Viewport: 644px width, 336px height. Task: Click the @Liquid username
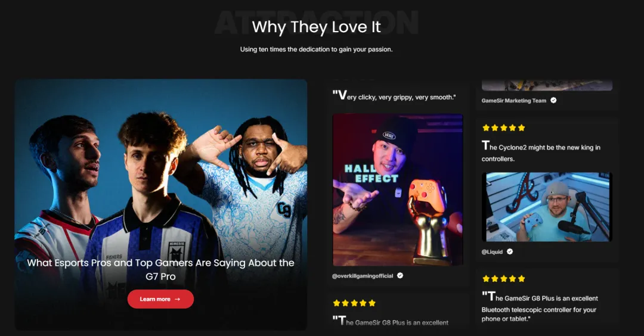[x=492, y=252]
